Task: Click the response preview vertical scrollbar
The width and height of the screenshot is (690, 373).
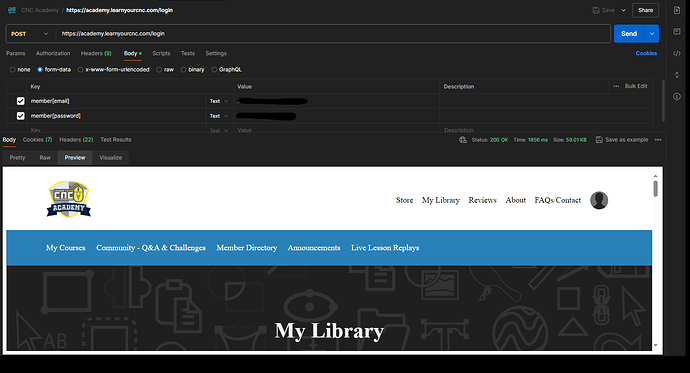Action: point(656,189)
